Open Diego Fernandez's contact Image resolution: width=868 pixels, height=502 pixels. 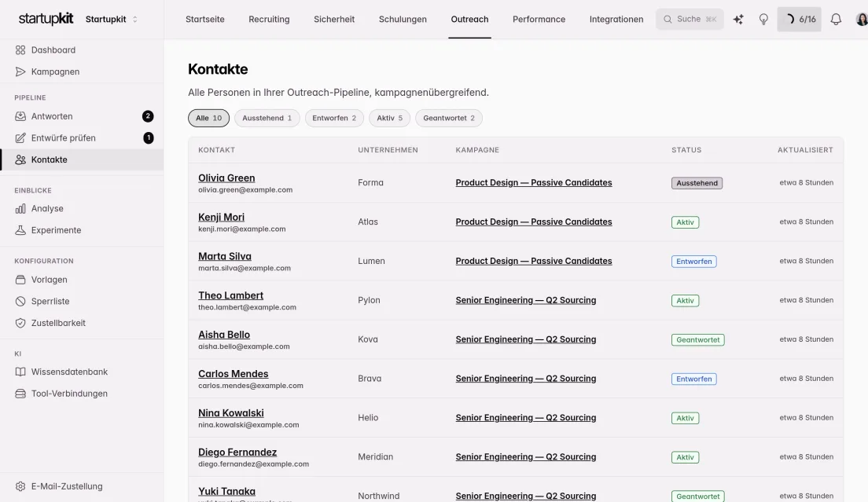(x=237, y=453)
